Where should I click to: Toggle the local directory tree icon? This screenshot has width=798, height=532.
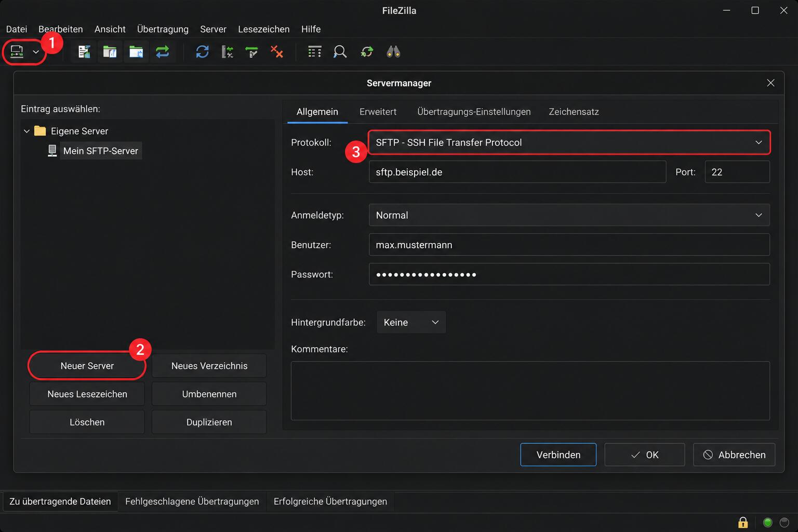110,52
